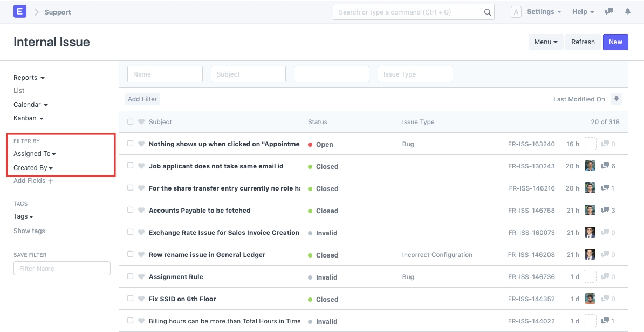
Task: Click the Filter Name input field
Action: [62, 268]
